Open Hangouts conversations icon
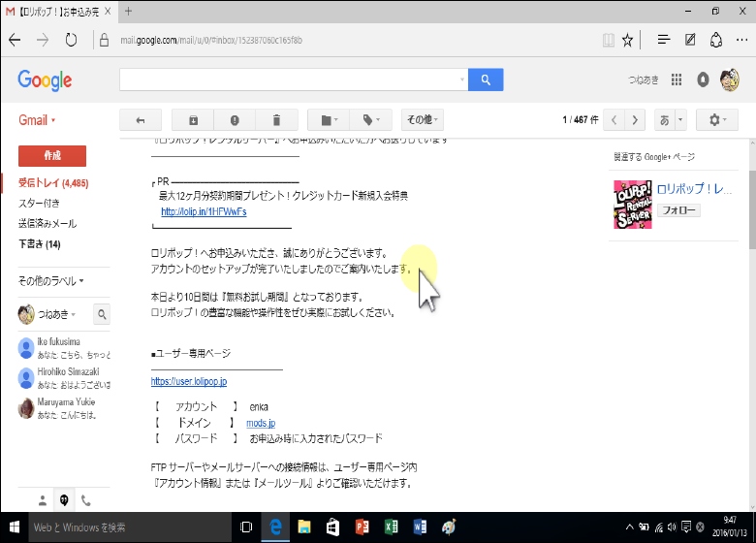756x543 pixels. click(x=64, y=500)
